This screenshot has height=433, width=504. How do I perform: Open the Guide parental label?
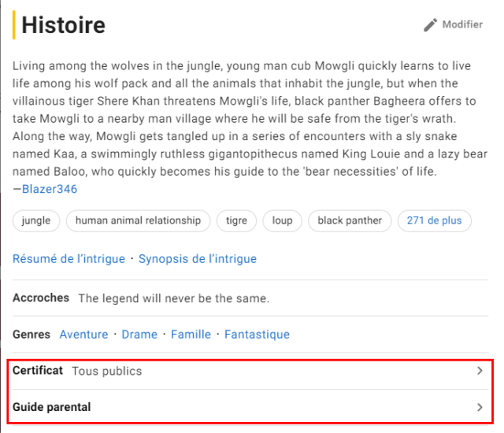coord(52,408)
